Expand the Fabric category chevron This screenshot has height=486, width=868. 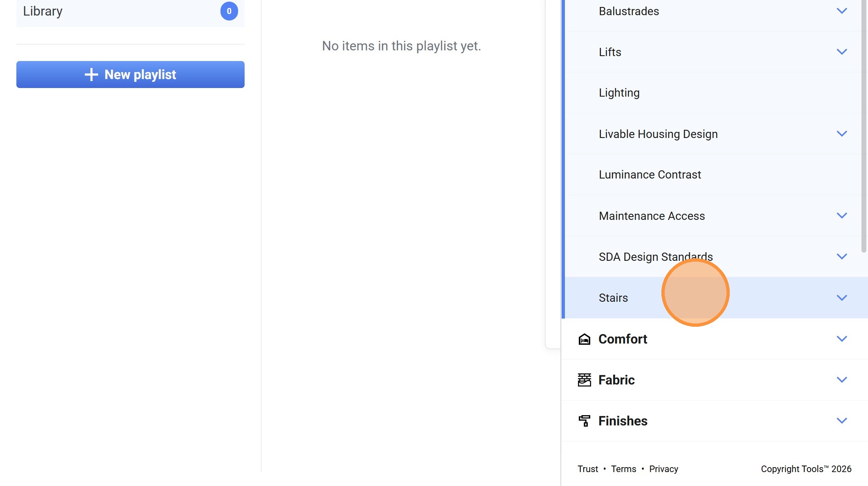click(841, 380)
